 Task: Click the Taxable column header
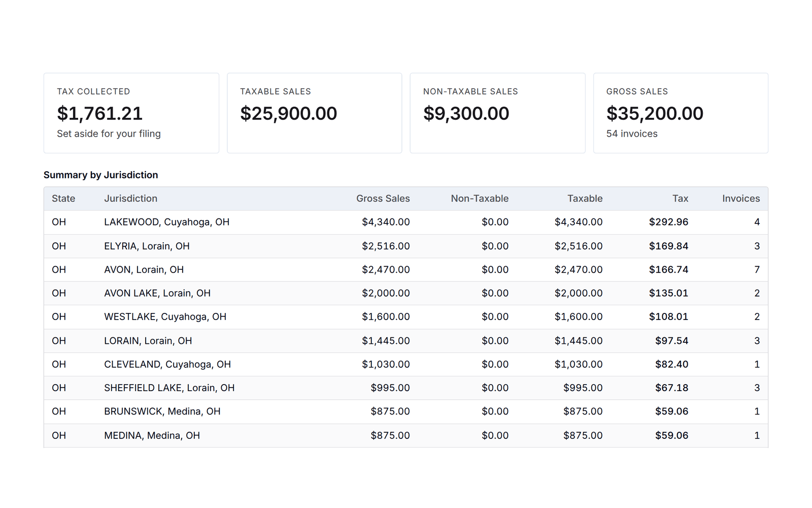585,199
